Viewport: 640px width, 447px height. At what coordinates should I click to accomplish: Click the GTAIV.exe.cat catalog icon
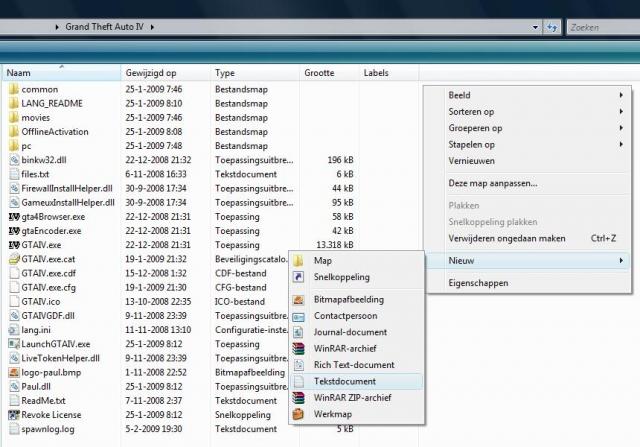coord(14,259)
